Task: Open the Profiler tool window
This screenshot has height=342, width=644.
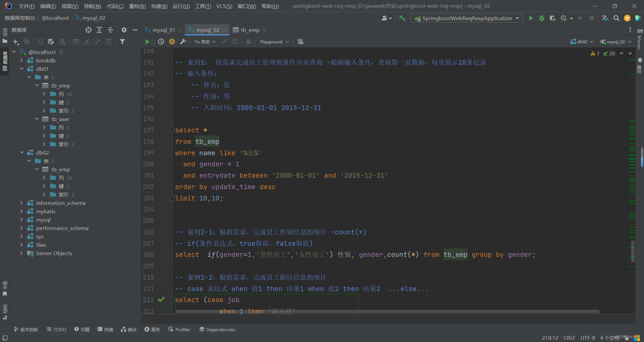Action: tap(179, 330)
